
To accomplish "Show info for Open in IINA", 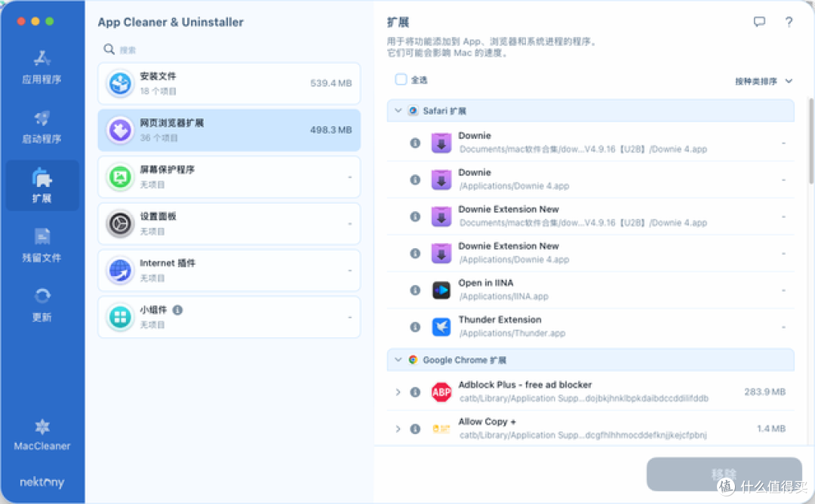I will point(415,290).
